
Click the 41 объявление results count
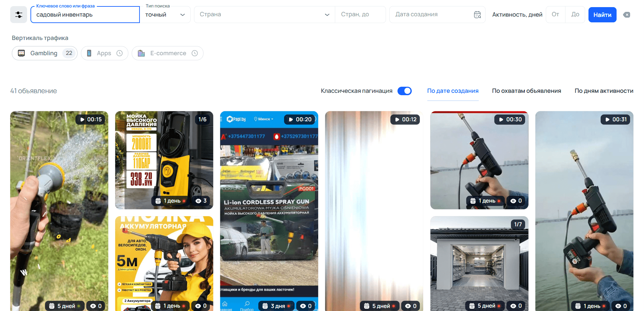[x=34, y=91]
